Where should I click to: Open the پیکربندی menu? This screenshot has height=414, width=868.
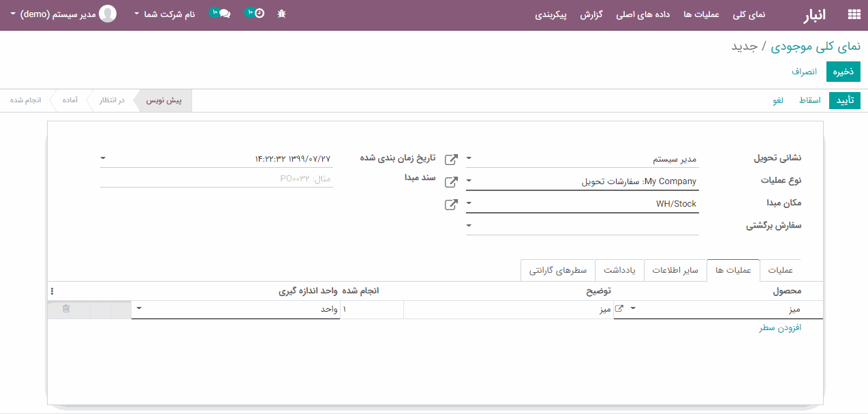coord(551,14)
